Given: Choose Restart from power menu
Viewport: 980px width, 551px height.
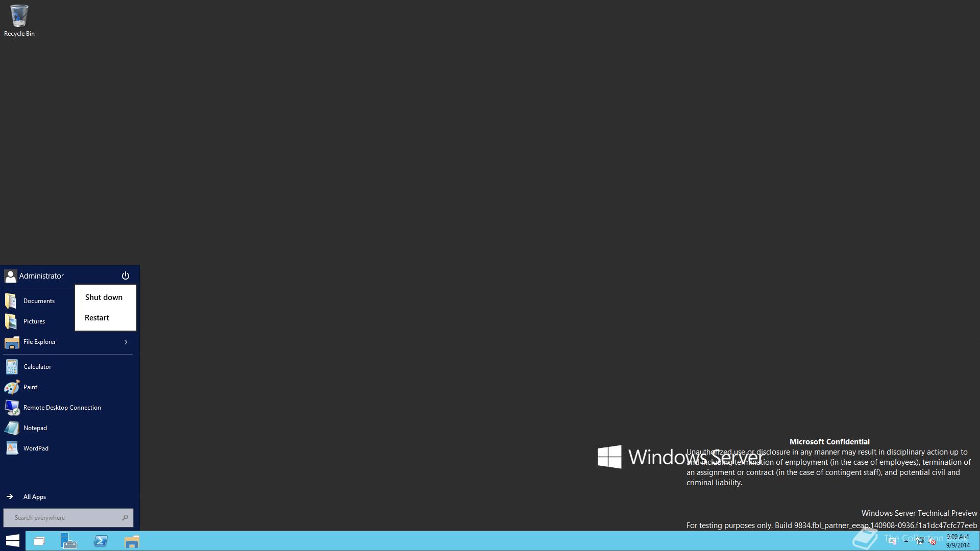Looking at the screenshot, I should click(x=105, y=318).
